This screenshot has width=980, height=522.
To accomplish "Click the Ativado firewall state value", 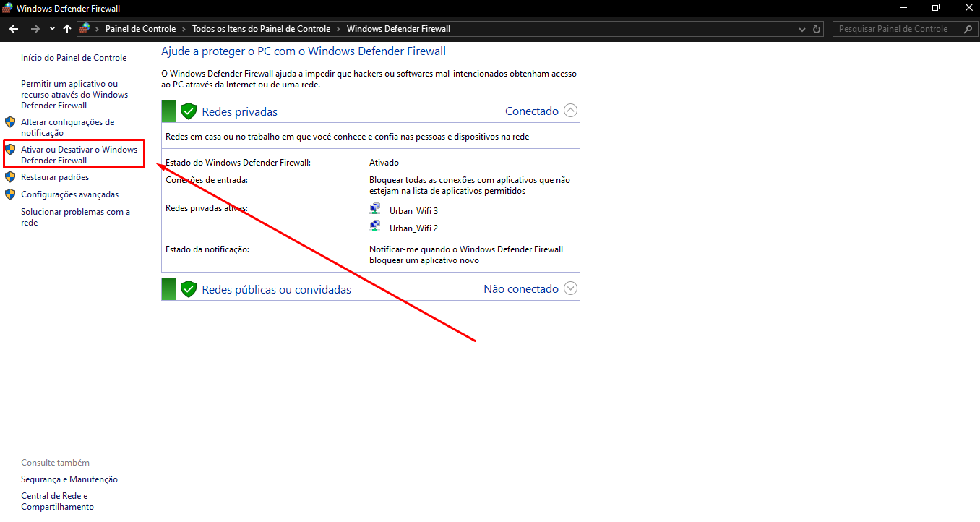I will pyautogui.click(x=384, y=163).
